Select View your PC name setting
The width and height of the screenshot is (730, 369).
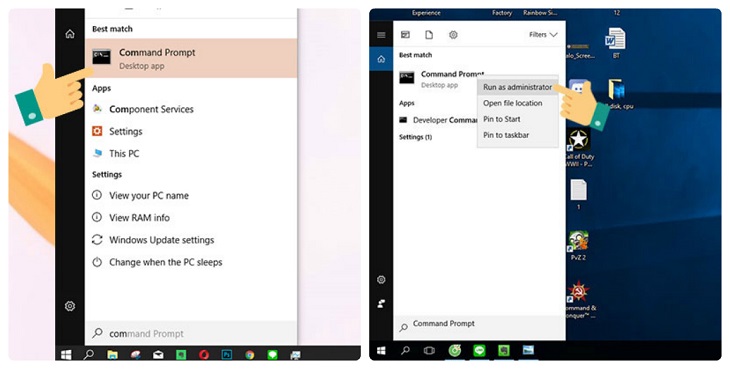click(141, 196)
